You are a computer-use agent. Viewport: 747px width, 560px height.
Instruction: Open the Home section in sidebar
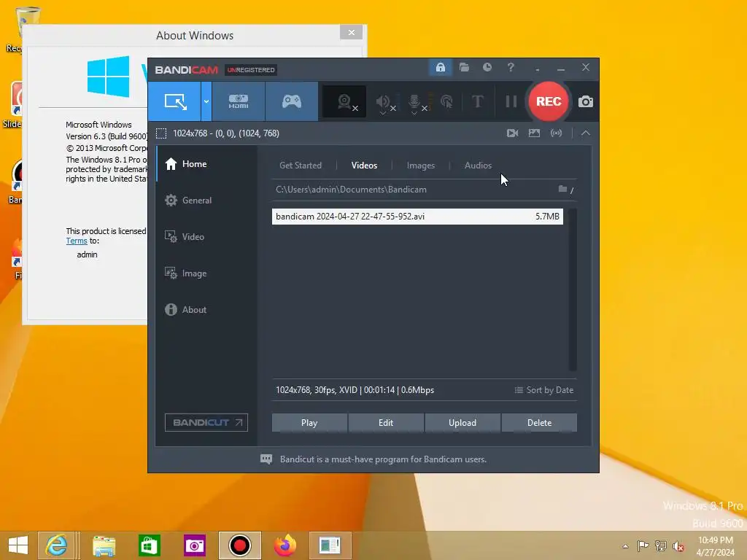pyautogui.click(x=206, y=164)
